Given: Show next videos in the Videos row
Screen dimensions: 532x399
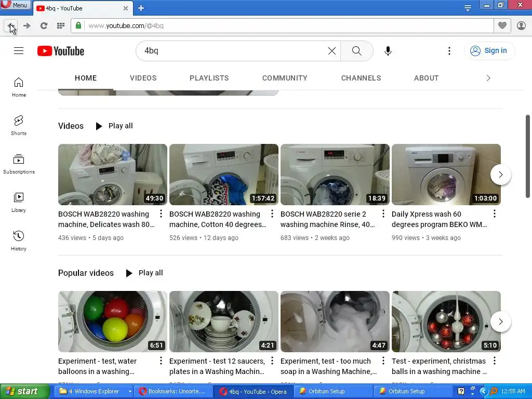Looking at the screenshot, I should pyautogui.click(x=500, y=175).
